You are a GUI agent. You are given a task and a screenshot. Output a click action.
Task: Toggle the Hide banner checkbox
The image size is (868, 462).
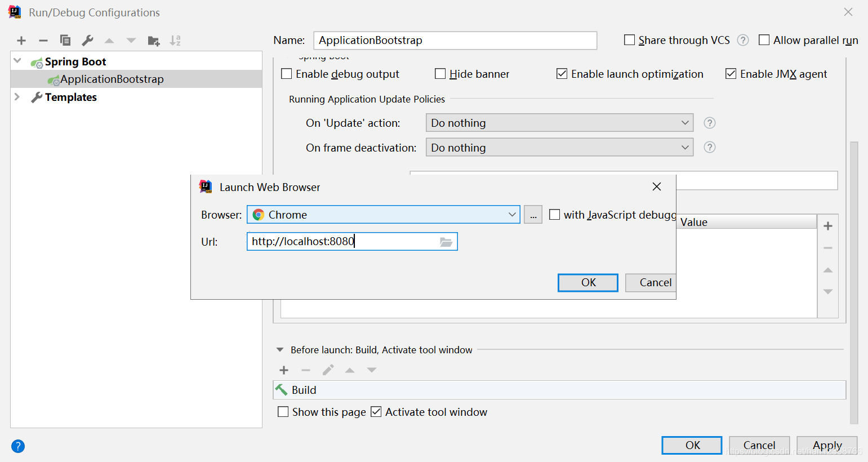(x=440, y=74)
